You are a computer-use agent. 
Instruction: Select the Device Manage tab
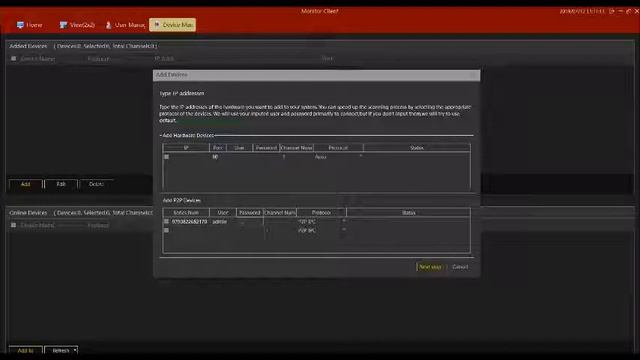click(x=173, y=25)
